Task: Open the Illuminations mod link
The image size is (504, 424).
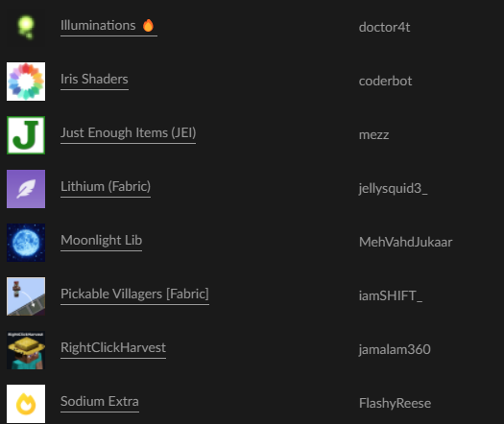Action: pos(98,25)
